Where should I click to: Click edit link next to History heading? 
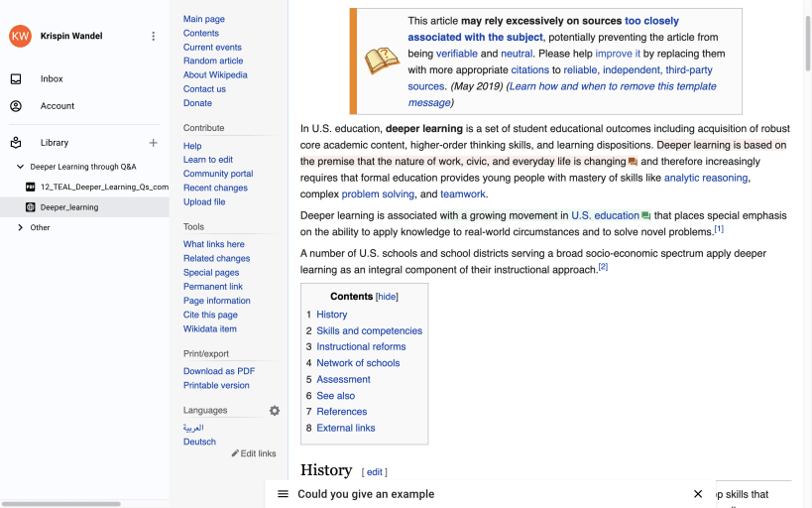[x=375, y=472]
